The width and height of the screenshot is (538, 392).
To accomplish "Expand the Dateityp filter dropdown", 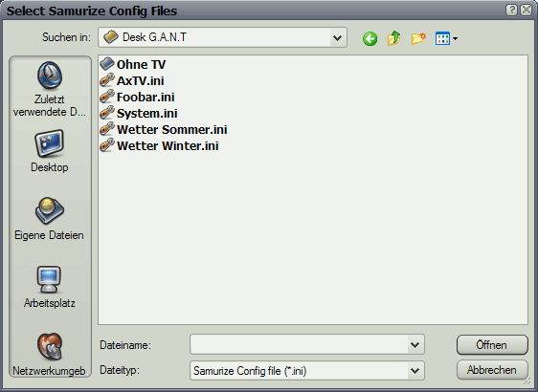I will [415, 371].
